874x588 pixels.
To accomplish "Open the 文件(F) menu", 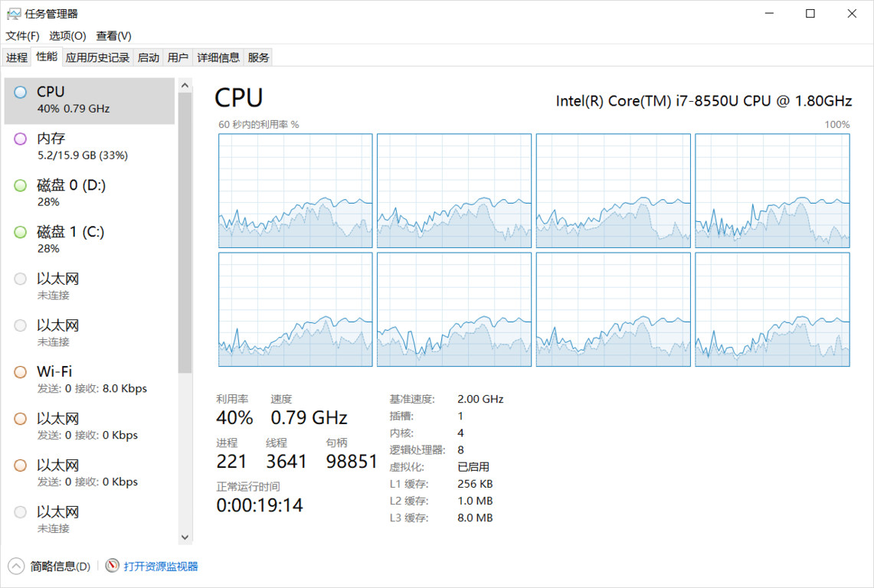I will pyautogui.click(x=22, y=36).
